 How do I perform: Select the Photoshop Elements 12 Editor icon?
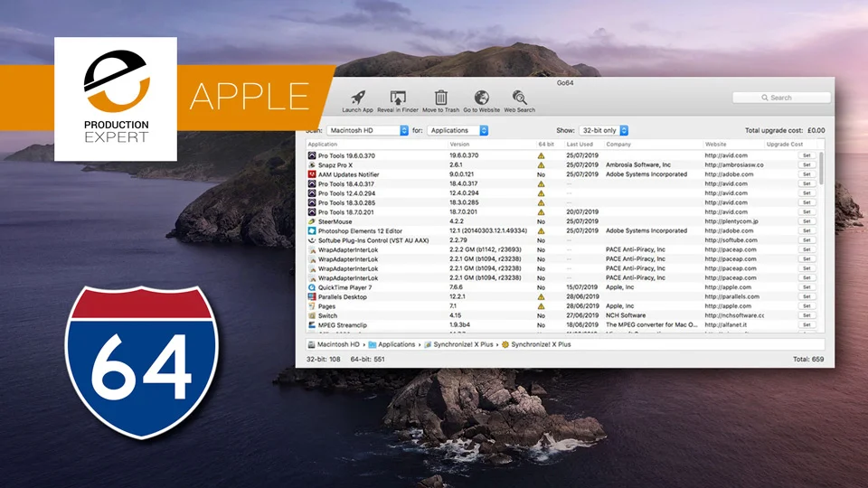point(312,230)
